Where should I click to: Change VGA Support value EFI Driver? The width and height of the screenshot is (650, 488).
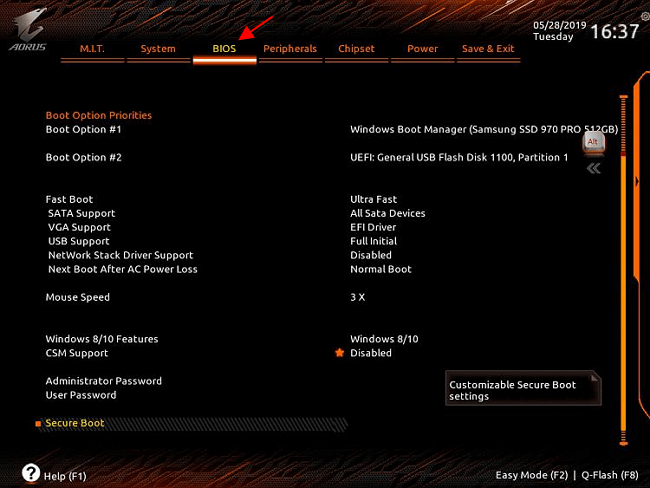(373, 227)
